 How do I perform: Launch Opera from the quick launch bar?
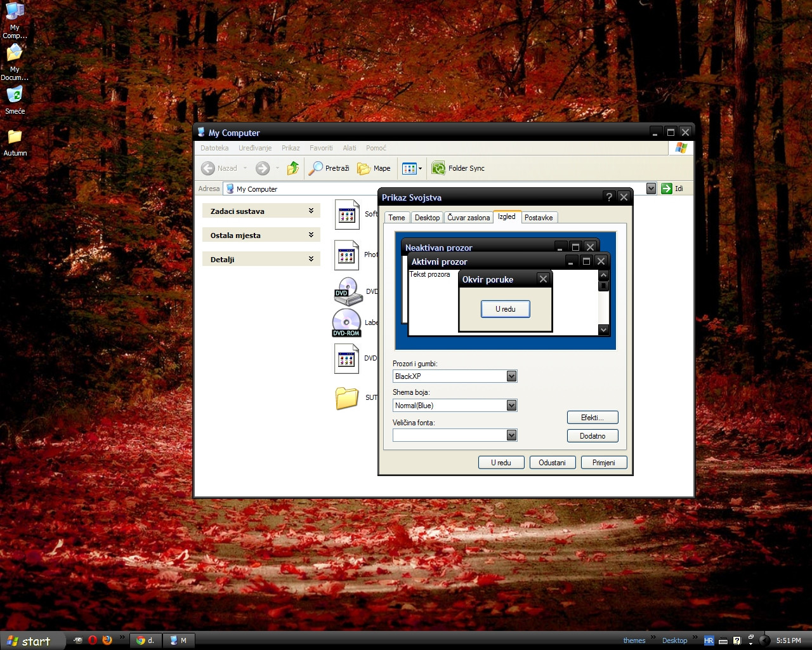93,640
